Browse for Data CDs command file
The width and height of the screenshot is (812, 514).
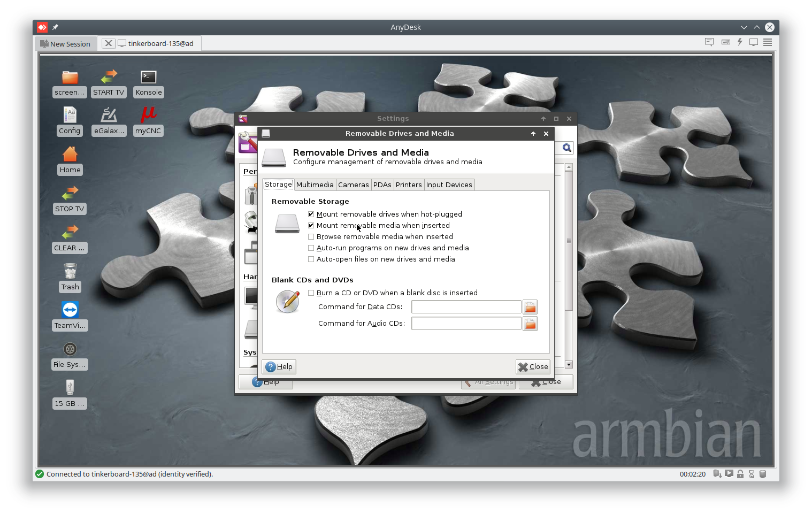(x=530, y=307)
